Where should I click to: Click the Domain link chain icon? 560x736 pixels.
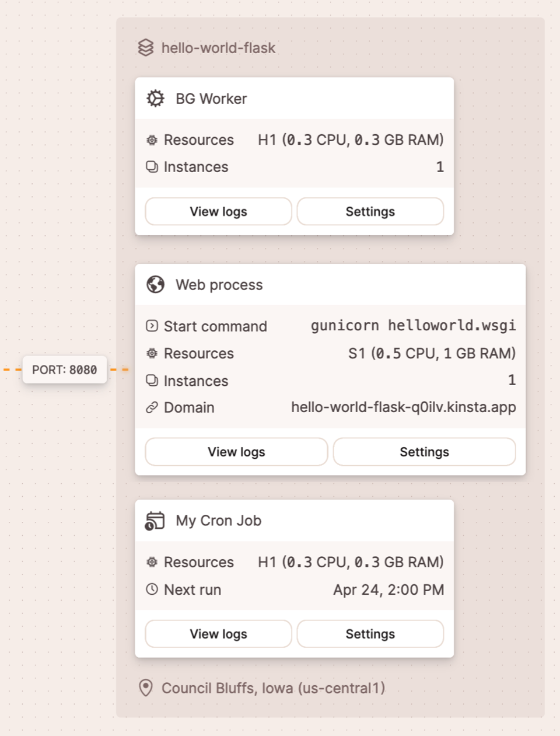[x=152, y=407]
